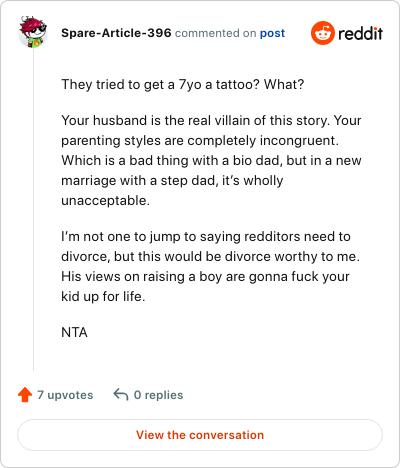
Task: Click the vertical comment thread line
Action: [33, 210]
